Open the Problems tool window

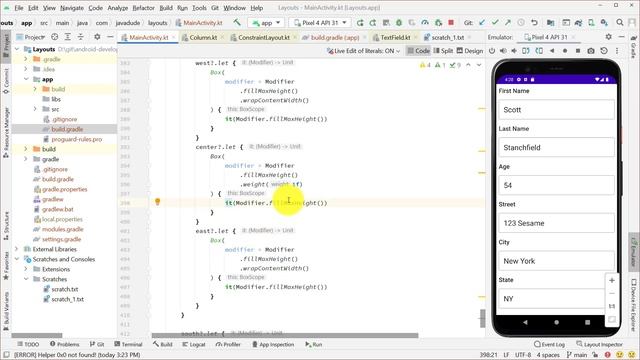tap(64, 344)
